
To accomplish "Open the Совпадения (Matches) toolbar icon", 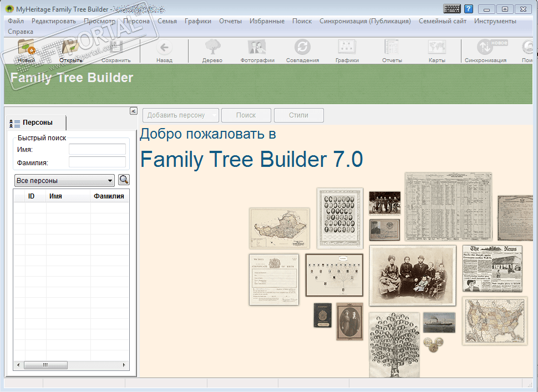I will click(x=302, y=47).
